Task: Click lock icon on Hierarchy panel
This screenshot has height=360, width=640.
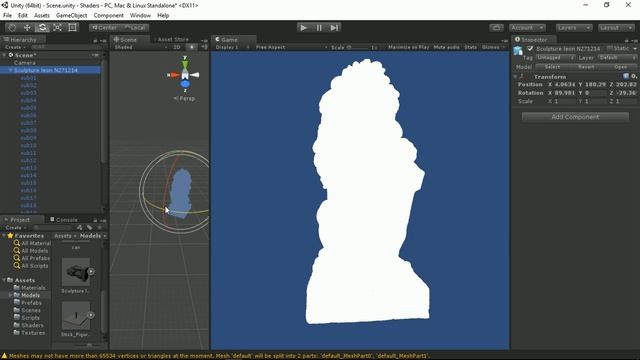Action: point(95,40)
